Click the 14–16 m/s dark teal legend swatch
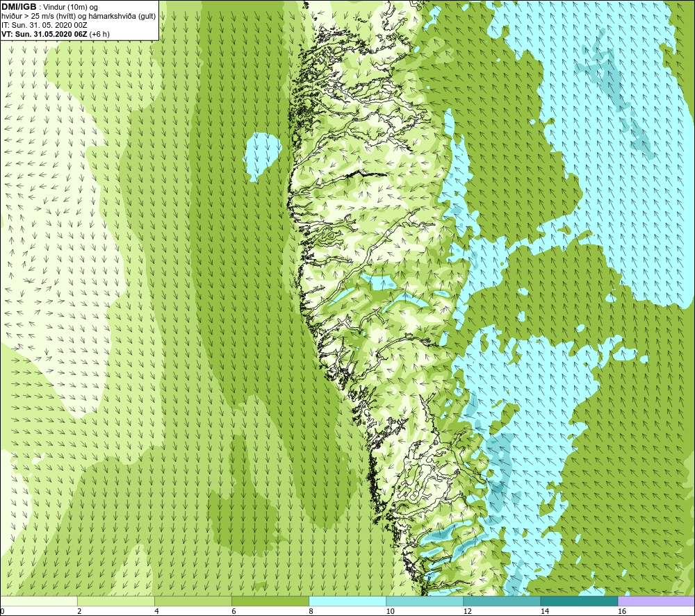This screenshot has height=616, width=695. pyautogui.click(x=579, y=601)
